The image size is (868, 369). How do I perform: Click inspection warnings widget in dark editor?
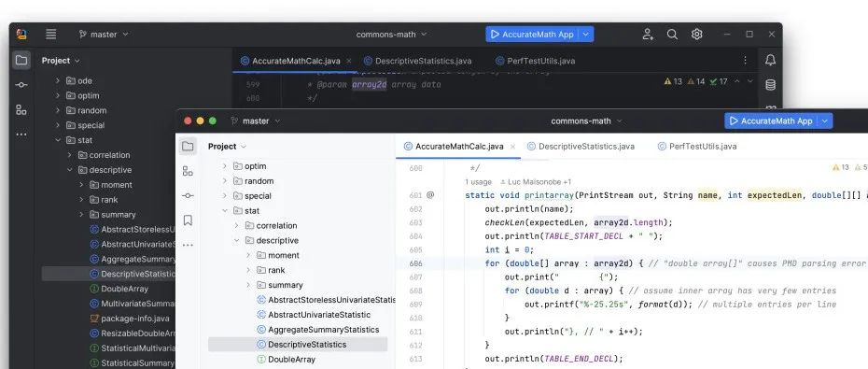[696, 81]
